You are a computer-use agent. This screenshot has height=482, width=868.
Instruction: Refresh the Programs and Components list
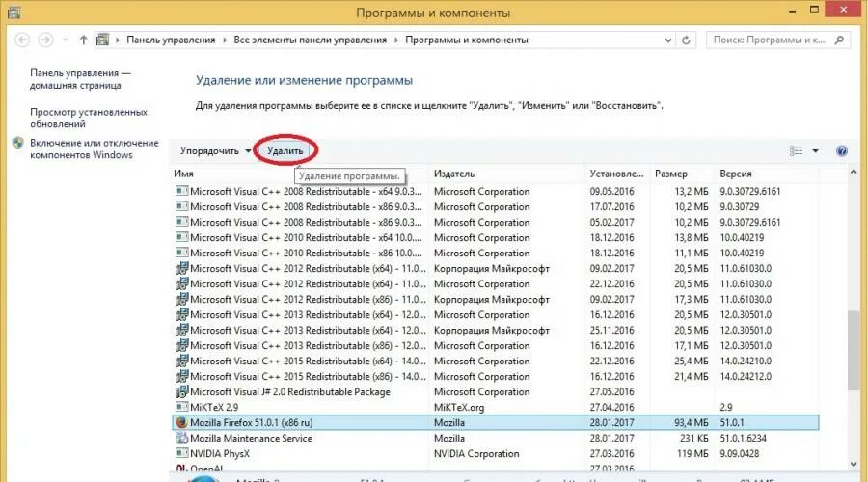686,40
